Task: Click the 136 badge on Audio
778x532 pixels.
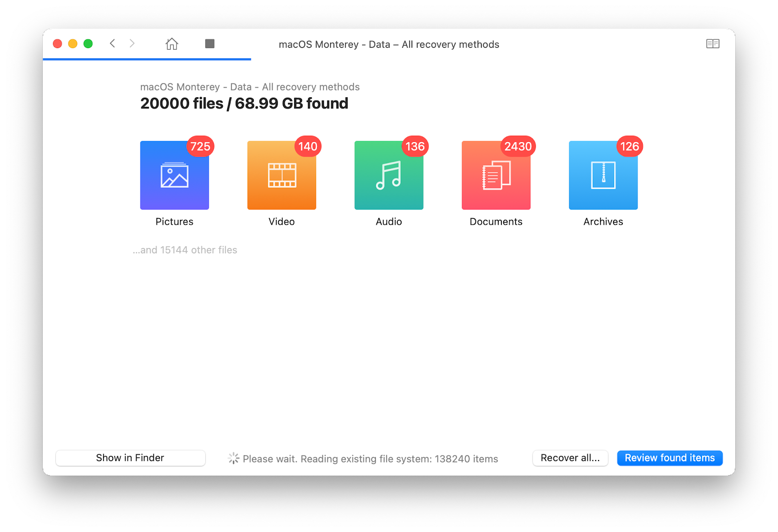Action: (x=415, y=146)
